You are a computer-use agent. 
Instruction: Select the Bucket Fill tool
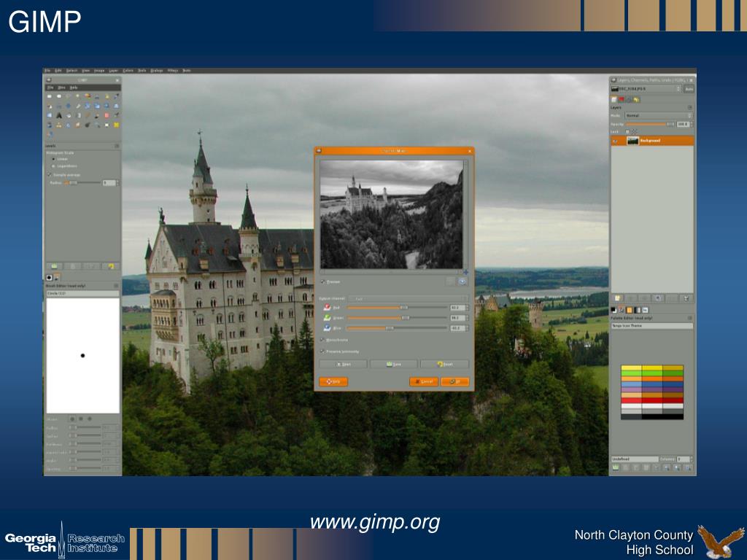[68, 115]
